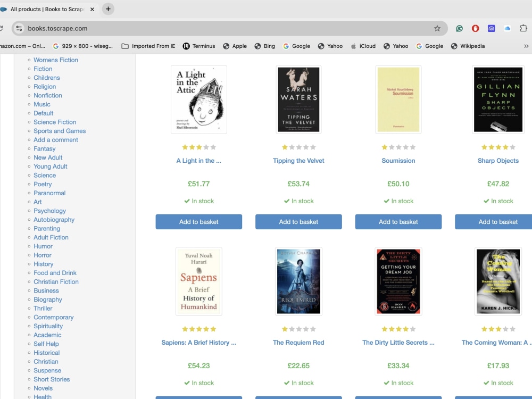The height and width of the screenshot is (399, 532).
Task: Browse the Adult Fiction category
Action: (x=51, y=237)
